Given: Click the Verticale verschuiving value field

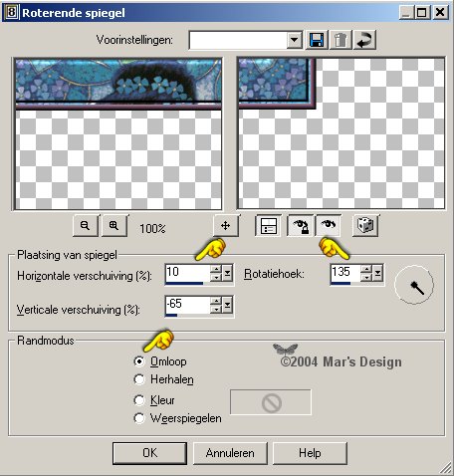Looking at the screenshot, I should (x=187, y=305).
